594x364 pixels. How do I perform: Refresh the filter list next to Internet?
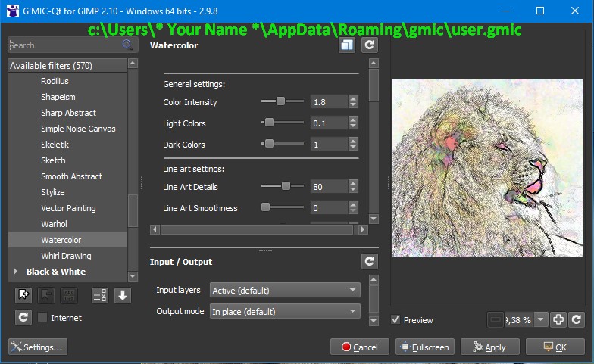pos(23,317)
